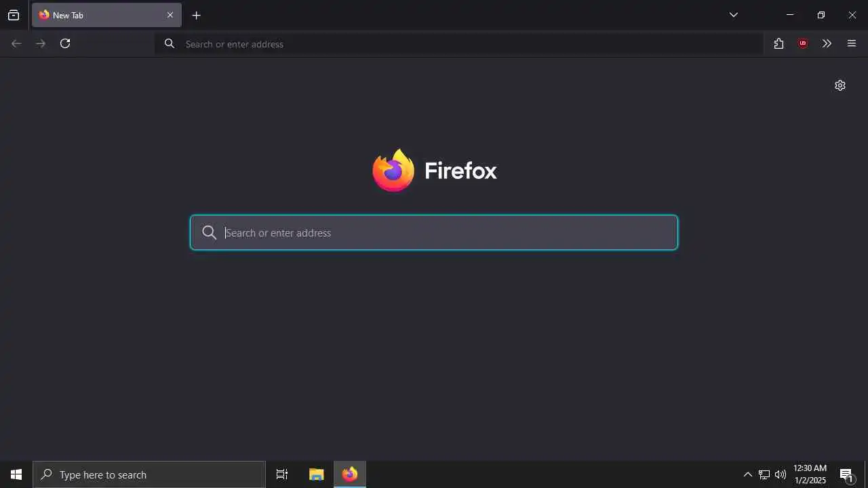Restore down the Firefox window

coord(821,15)
